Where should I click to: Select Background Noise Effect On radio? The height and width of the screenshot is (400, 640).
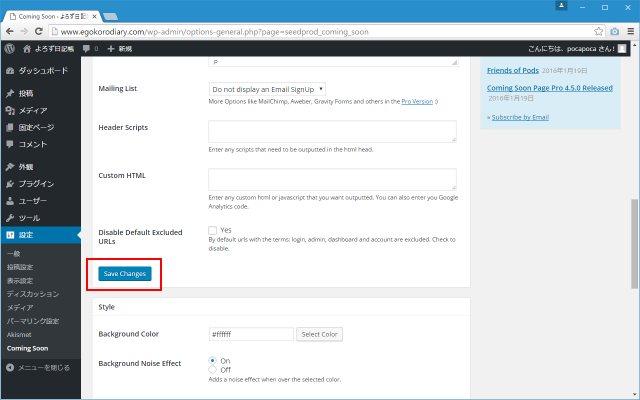(x=212, y=361)
